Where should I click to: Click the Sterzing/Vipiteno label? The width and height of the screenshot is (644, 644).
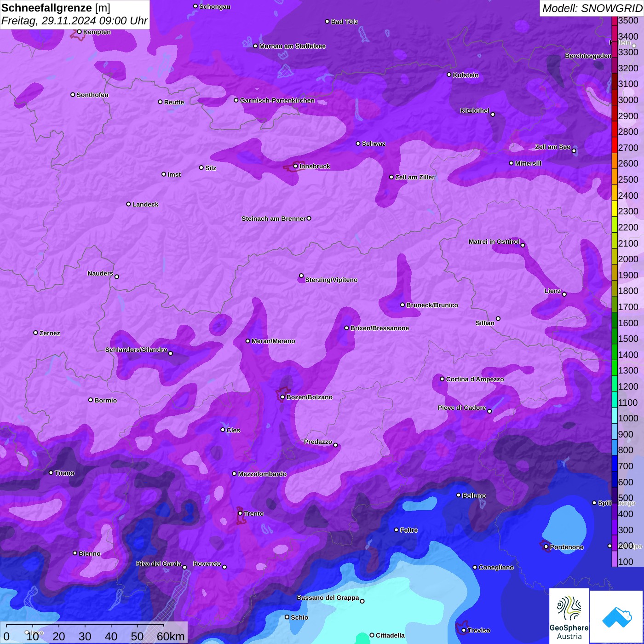tap(331, 280)
